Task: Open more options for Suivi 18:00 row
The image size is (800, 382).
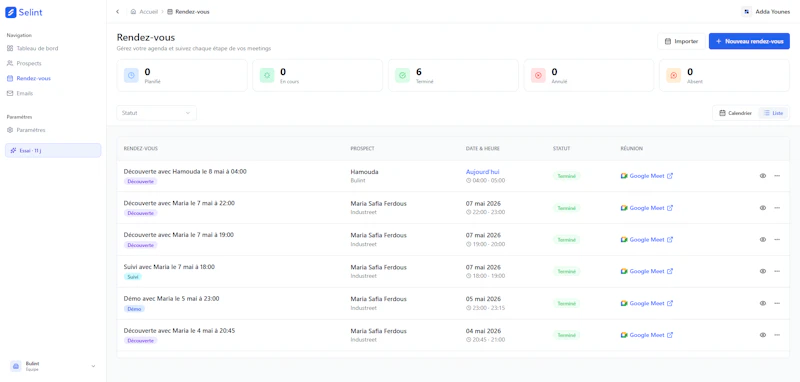Action: [777, 271]
